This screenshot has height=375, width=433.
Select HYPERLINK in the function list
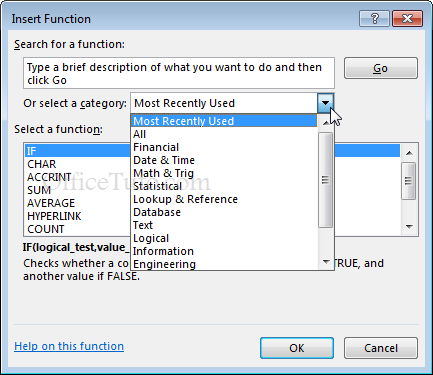tap(54, 216)
